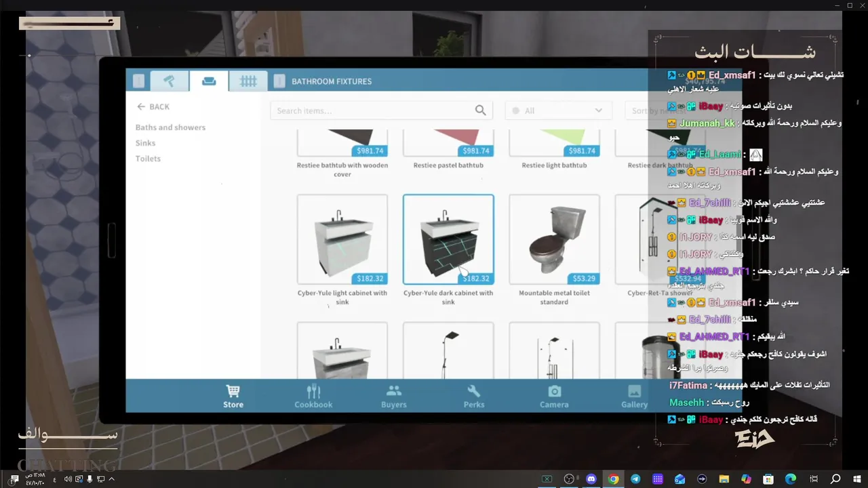Open the Store section in bottom bar
868x488 pixels.
[233, 396]
